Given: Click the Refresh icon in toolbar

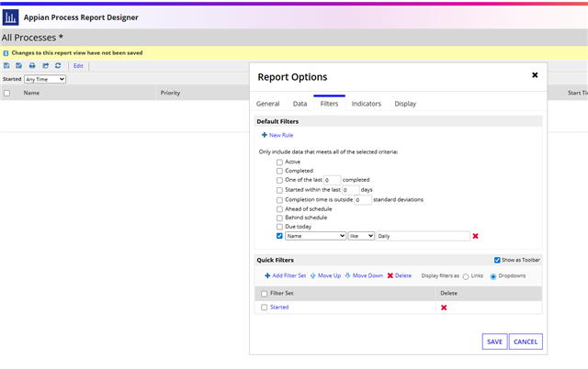Looking at the screenshot, I should coord(58,66).
